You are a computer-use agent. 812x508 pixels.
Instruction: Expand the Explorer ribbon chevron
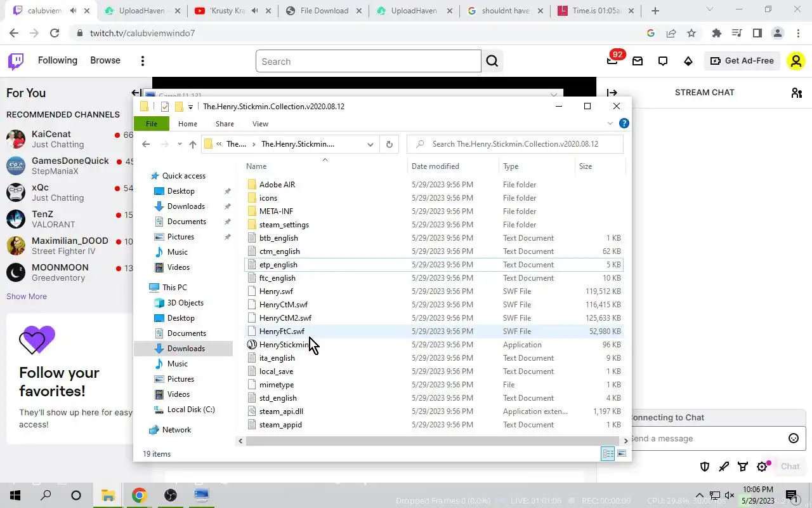(611, 124)
